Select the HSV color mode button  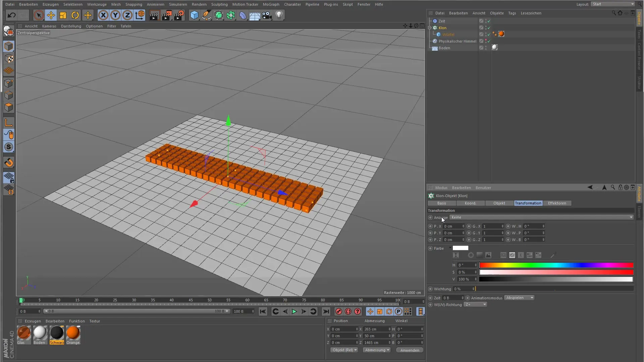512,255
